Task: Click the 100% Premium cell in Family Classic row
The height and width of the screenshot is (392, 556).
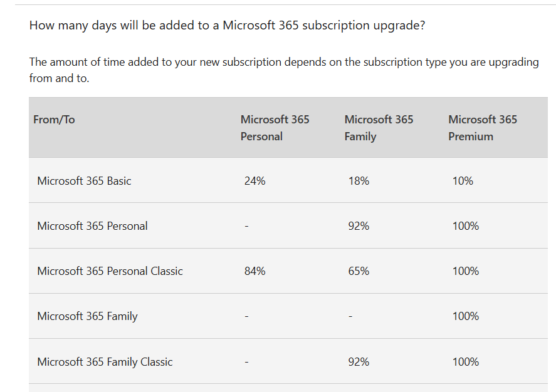Action: (x=465, y=362)
